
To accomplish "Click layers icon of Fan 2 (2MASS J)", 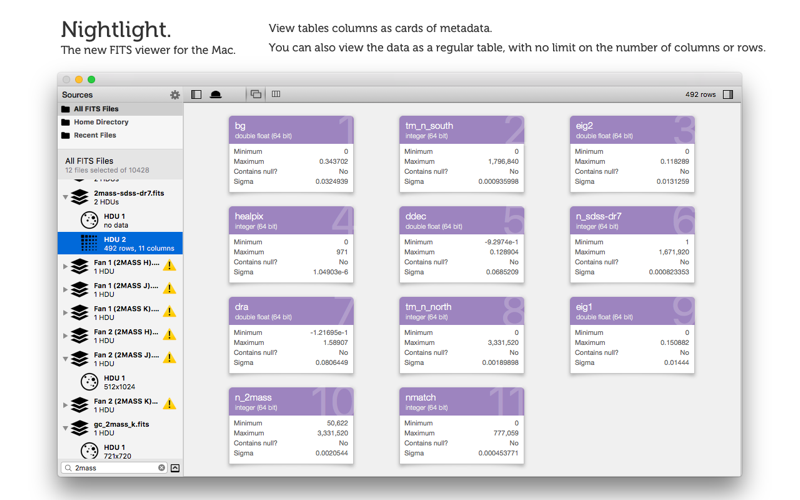I will (80, 359).
